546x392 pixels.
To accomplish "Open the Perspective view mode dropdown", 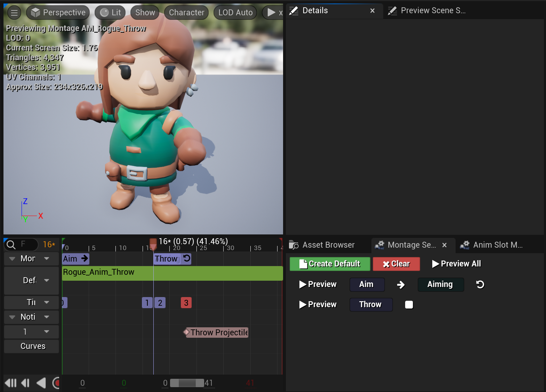I will click(58, 13).
